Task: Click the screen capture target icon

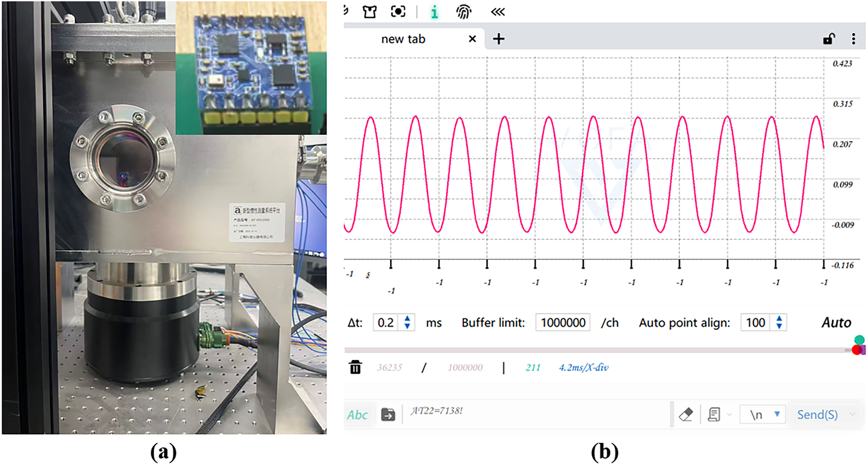Action: [x=398, y=11]
